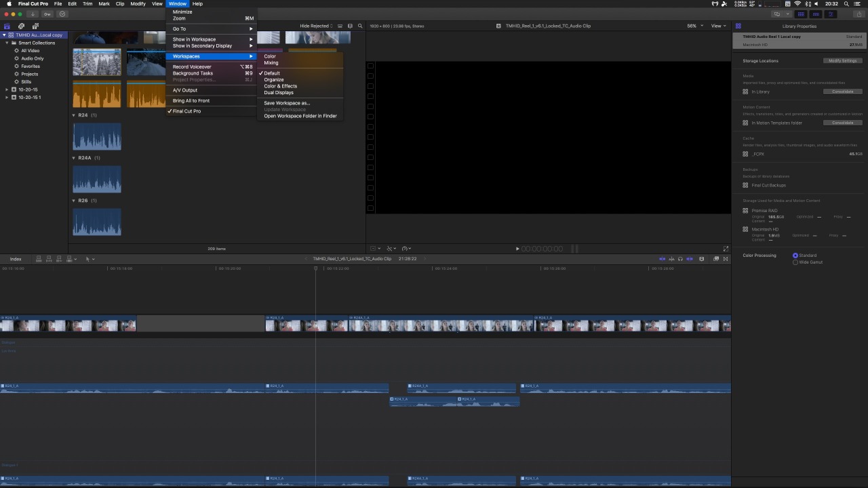The height and width of the screenshot is (488, 868).
Task: Expand the 10-20-15 event triangle
Action: tap(7, 89)
